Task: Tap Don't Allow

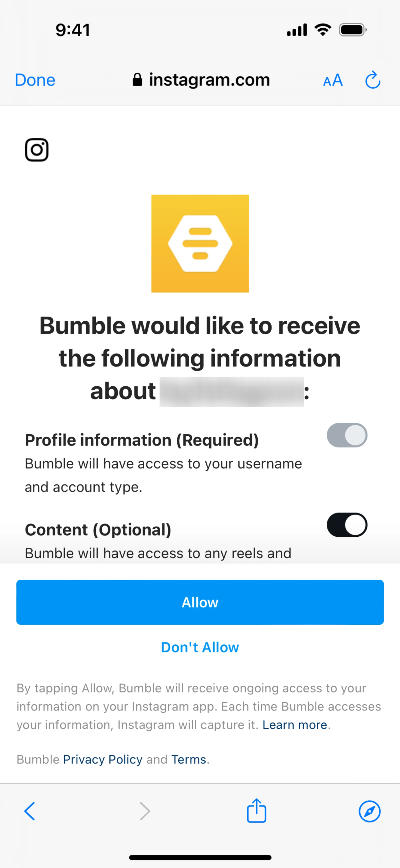Action: pyautogui.click(x=200, y=647)
